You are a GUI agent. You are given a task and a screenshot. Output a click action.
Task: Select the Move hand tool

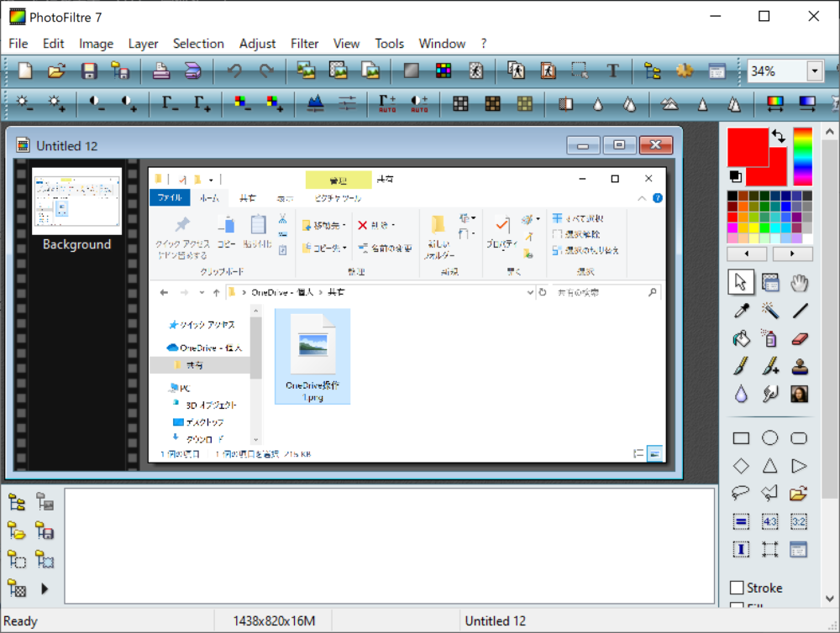(800, 282)
